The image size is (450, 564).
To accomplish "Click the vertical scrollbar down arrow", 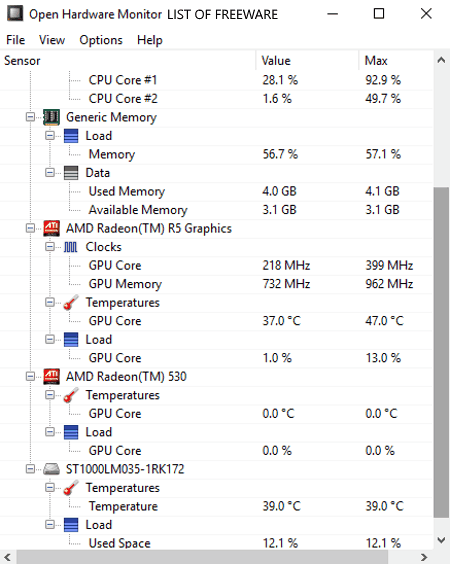I will 441,540.
